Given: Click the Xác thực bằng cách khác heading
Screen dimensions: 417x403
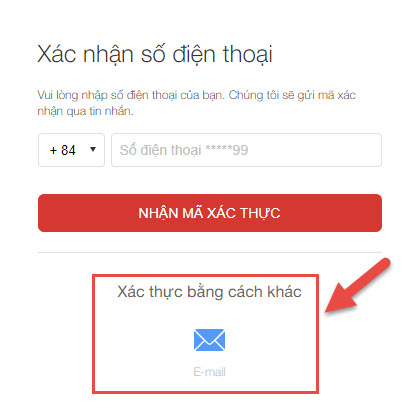Looking at the screenshot, I should point(209,292).
